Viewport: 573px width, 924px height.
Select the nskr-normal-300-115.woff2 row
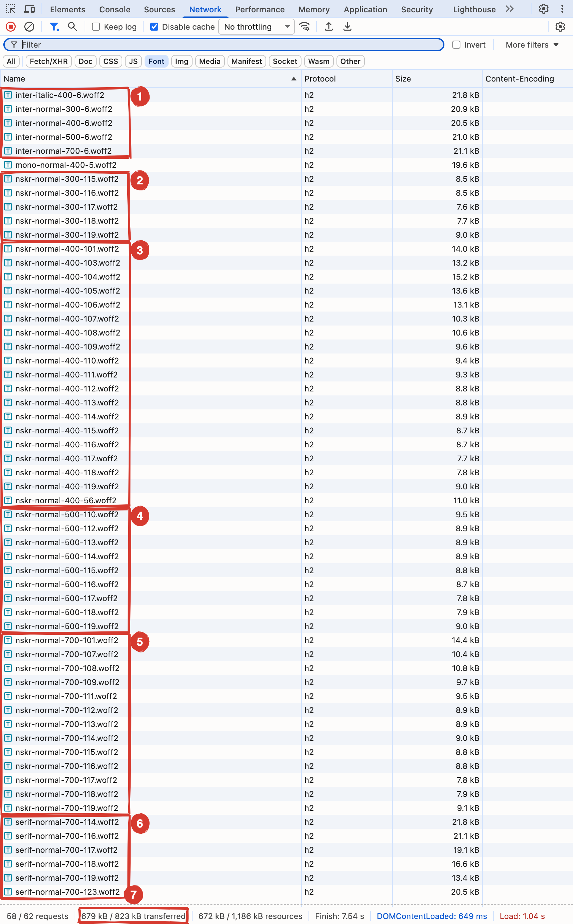click(286, 179)
